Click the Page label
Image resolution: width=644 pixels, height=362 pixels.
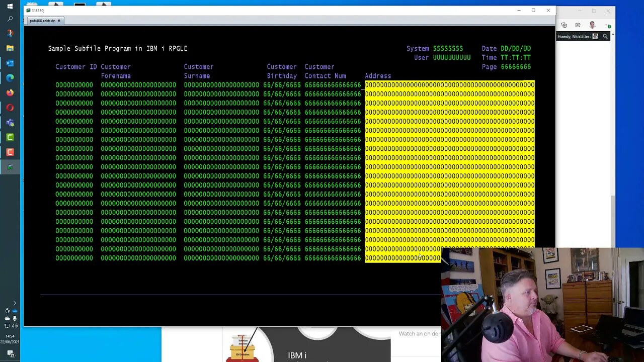click(x=489, y=66)
